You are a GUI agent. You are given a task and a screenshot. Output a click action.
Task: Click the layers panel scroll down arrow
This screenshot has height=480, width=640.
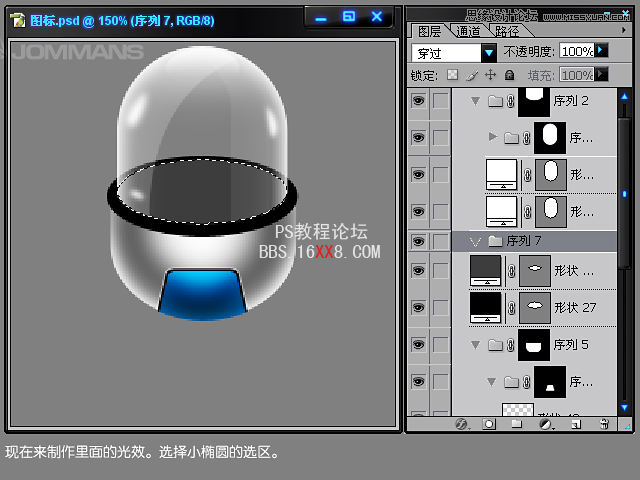(625, 407)
